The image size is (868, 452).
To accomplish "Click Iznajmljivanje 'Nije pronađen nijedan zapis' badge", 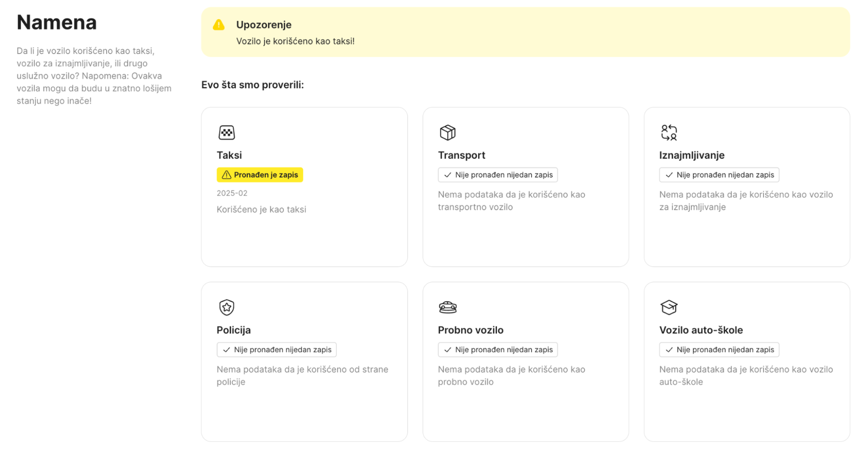I will 719,175.
